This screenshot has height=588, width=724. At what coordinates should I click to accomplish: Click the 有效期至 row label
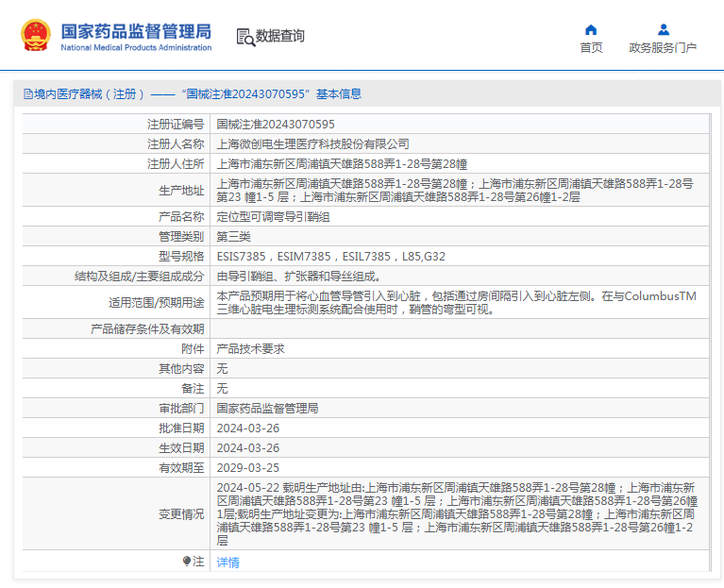tap(181, 467)
